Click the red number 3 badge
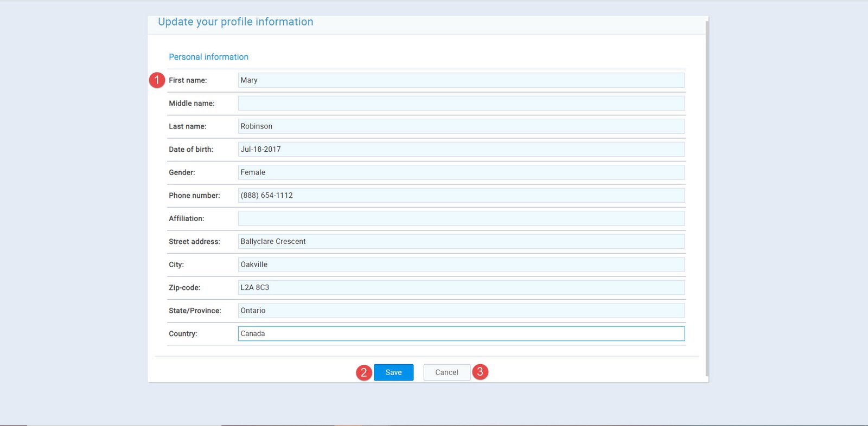868x426 pixels. pos(480,372)
